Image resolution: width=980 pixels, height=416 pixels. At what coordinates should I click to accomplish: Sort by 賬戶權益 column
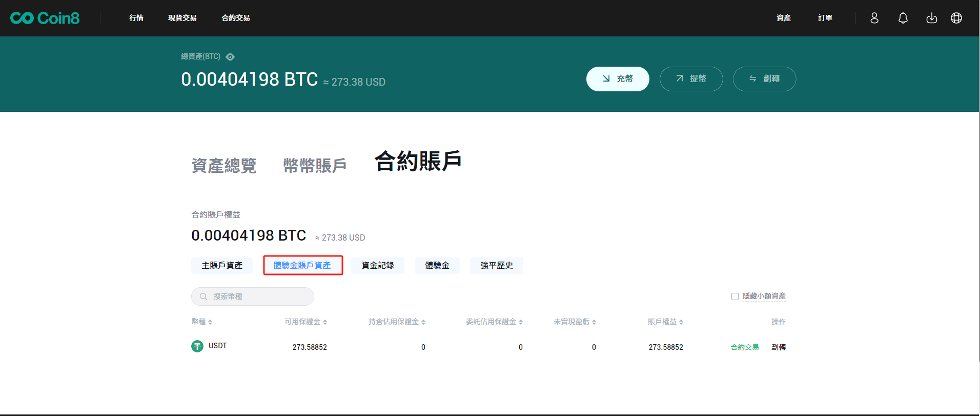(665, 322)
